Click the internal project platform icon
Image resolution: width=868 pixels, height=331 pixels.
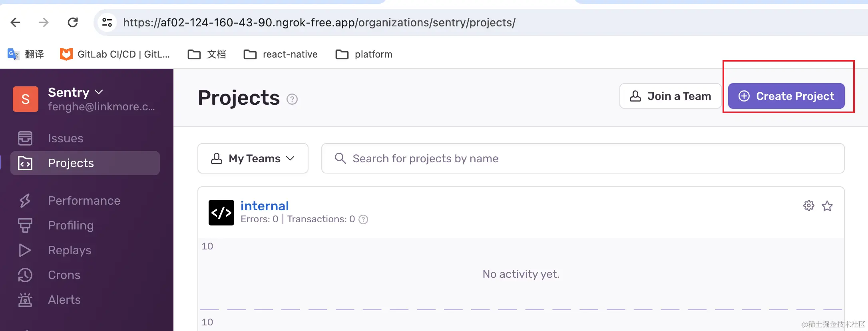[x=221, y=213]
